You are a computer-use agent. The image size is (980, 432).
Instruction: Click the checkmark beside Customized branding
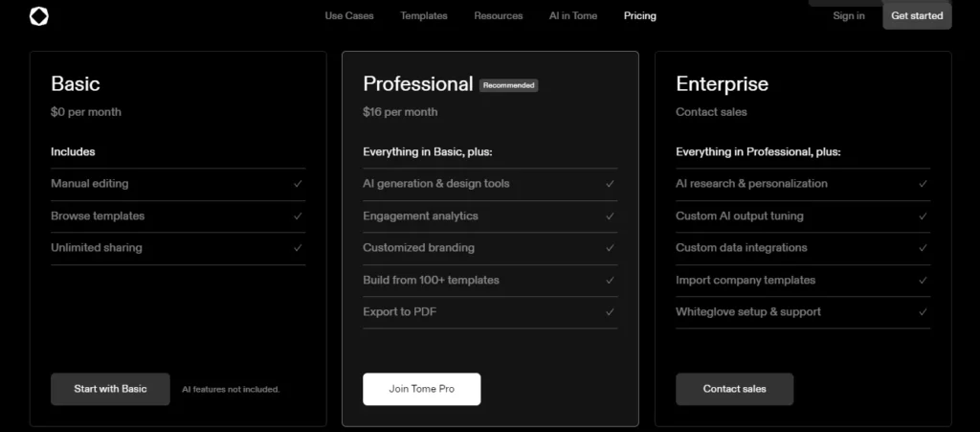point(610,247)
